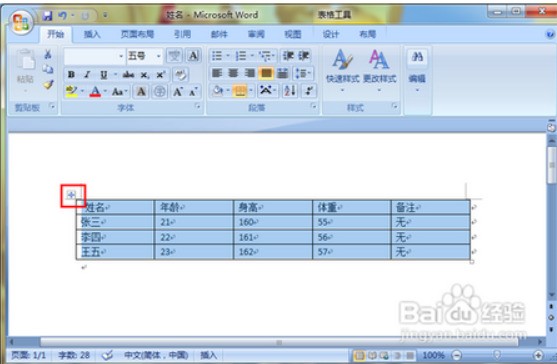Apply distributed alignment
557x364 pixels.
click(x=282, y=74)
